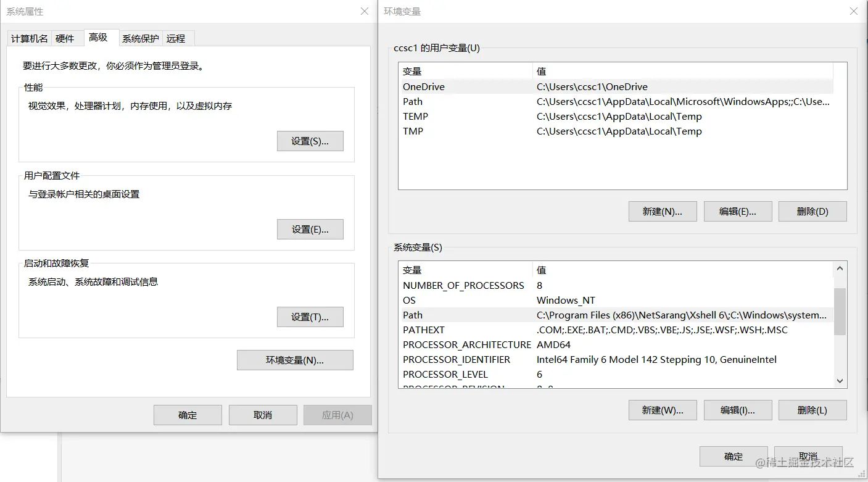Open startup and recovery 设置(T)... button
The width and height of the screenshot is (868, 482).
[310, 317]
